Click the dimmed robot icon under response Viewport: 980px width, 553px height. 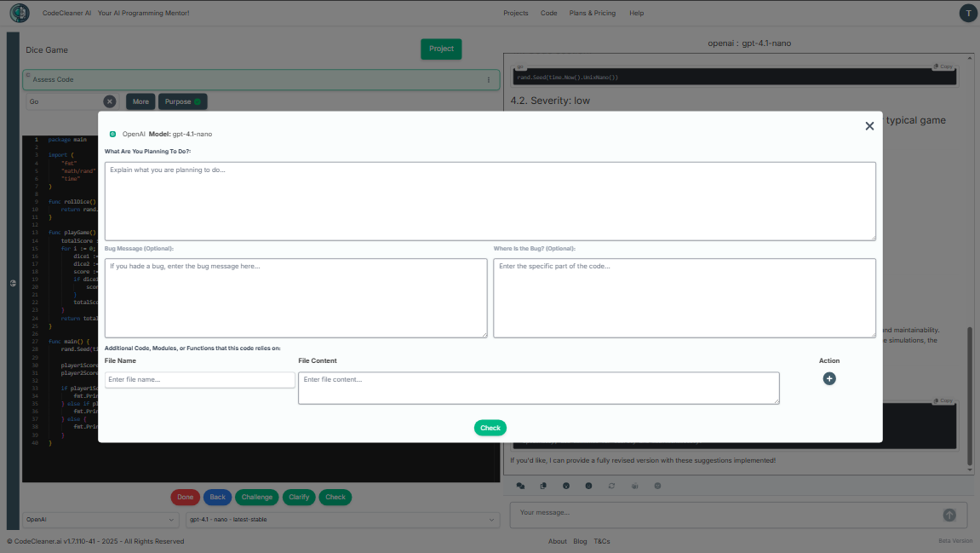click(635, 486)
